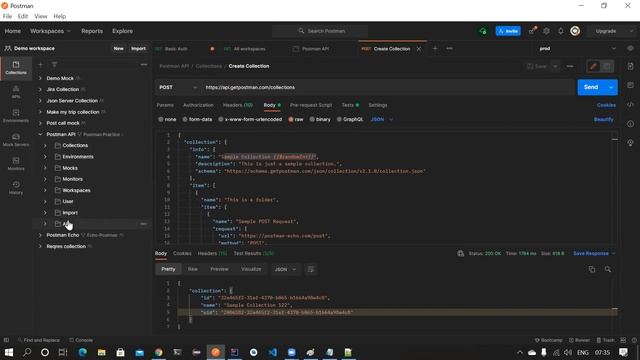The height and width of the screenshot is (360, 640).
Task: Click the user avatar icon
Action: coord(575,31)
